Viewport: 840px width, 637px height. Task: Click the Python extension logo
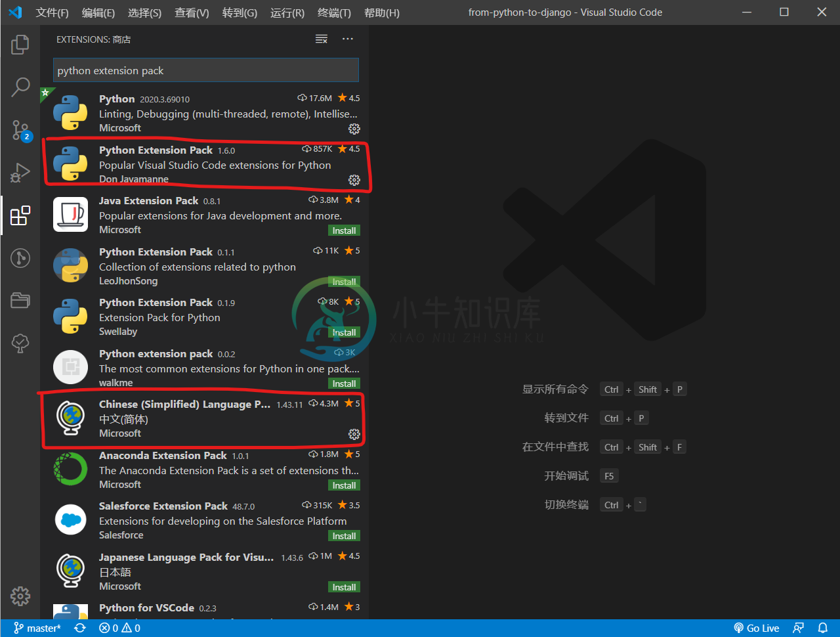point(70,112)
